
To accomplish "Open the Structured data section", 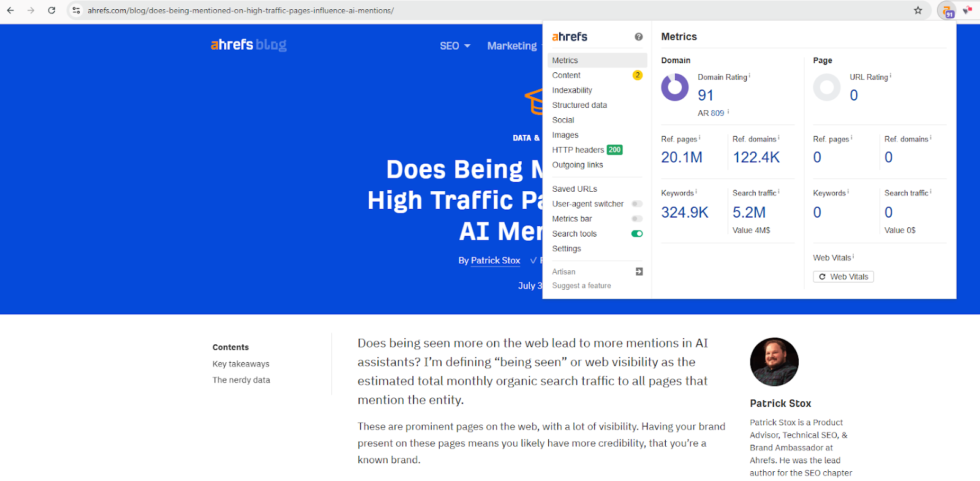I will pos(579,105).
